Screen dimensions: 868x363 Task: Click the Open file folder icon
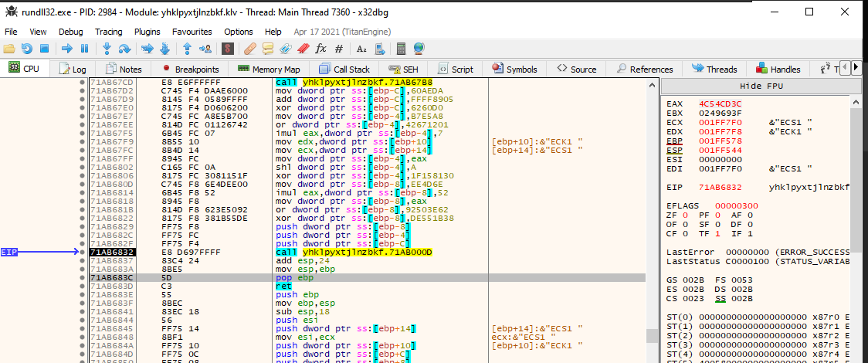(10, 49)
